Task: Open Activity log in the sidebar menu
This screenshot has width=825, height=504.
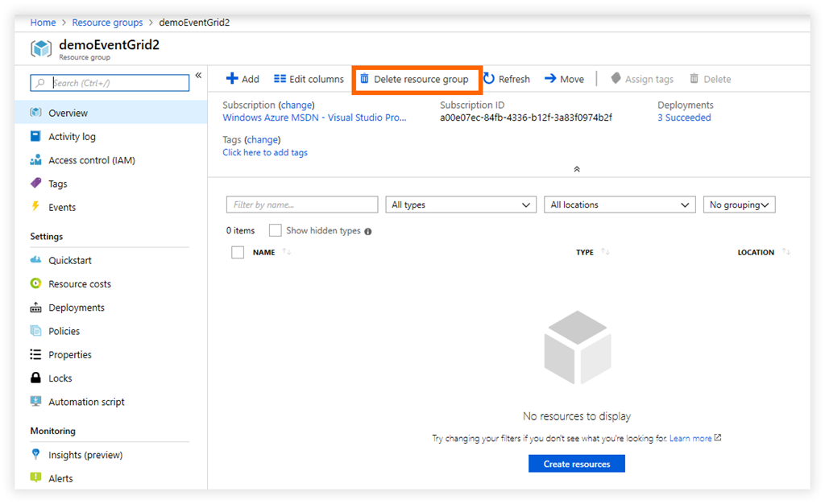Action: [x=72, y=137]
